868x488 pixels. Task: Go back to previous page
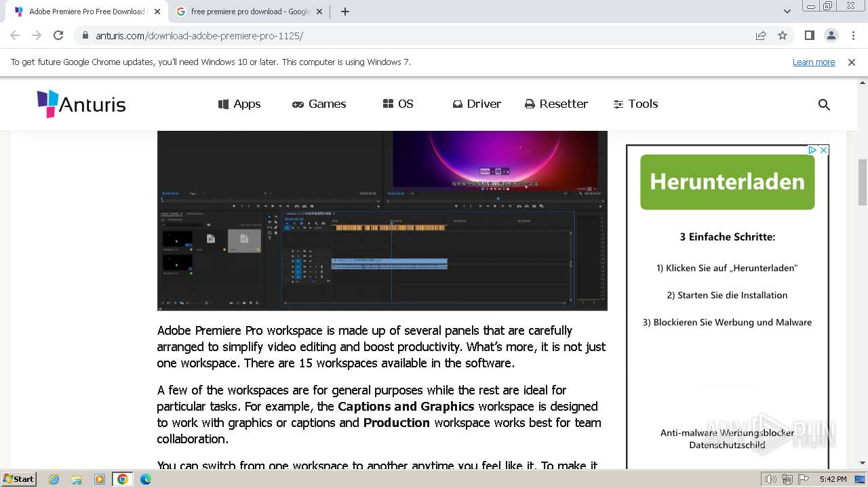(15, 35)
